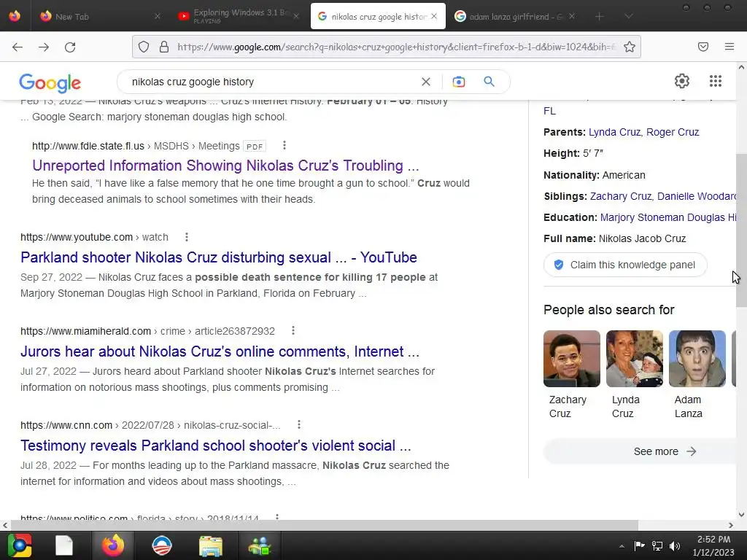Open more options for youtube.com result
Image resolution: width=747 pixels, height=560 pixels.
(x=187, y=237)
